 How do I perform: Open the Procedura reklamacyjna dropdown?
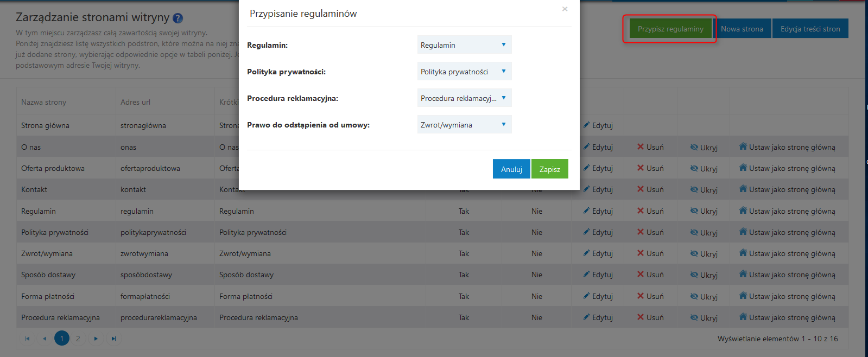coord(464,98)
